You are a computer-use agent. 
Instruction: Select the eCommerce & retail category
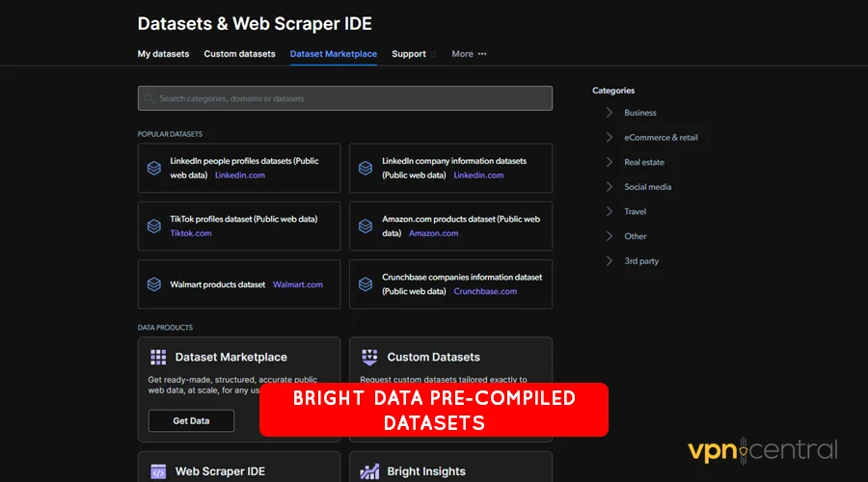click(x=661, y=137)
